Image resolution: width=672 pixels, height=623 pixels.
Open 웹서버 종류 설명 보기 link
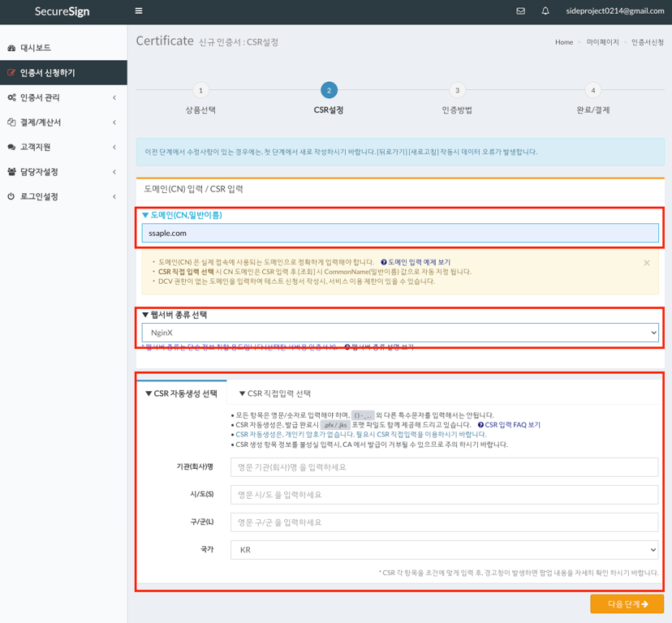click(382, 347)
